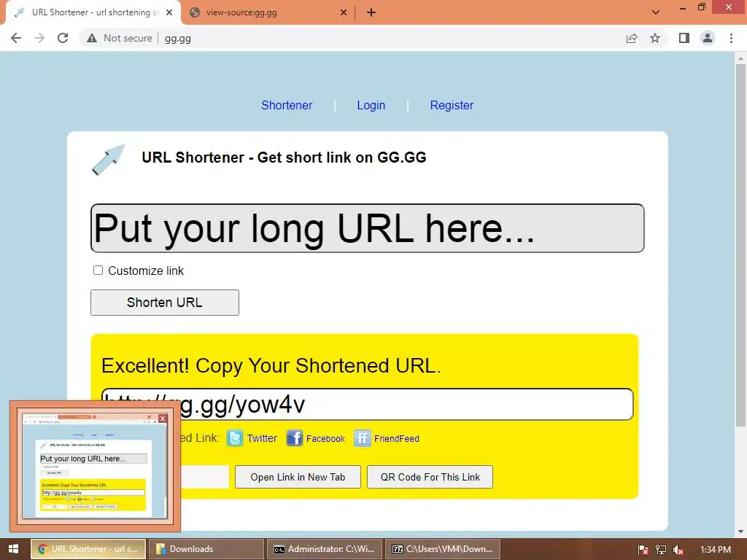Click the browser forward arrow
The height and width of the screenshot is (560, 747).
click(x=39, y=38)
